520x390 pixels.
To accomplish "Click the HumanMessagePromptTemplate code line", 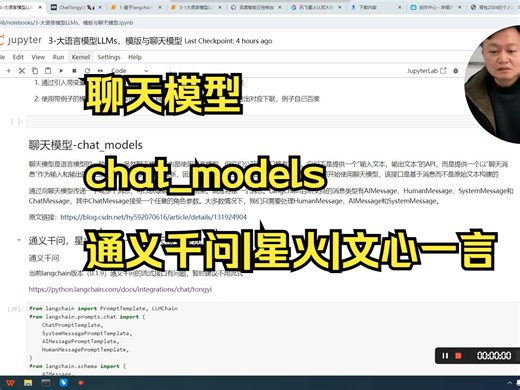I will pyautogui.click(x=85, y=350).
